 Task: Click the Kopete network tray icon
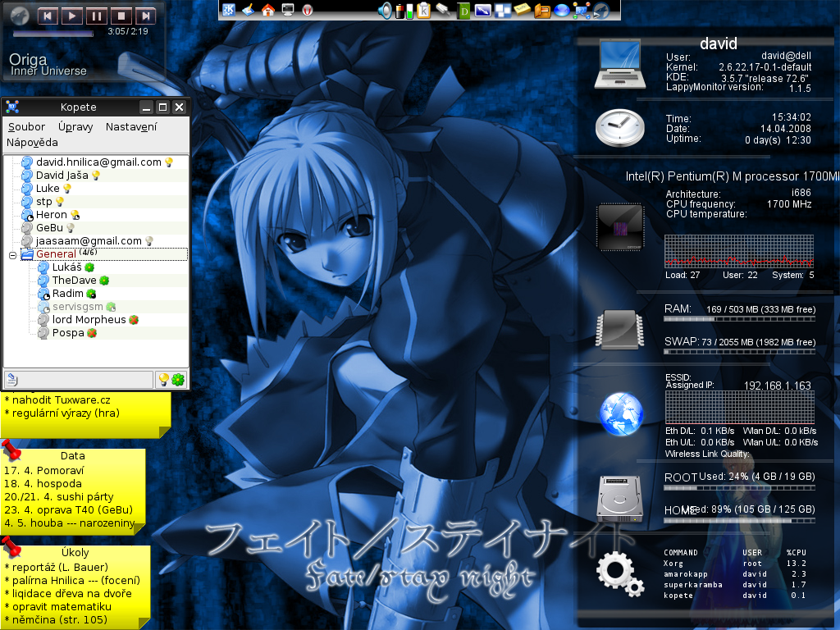(x=582, y=10)
